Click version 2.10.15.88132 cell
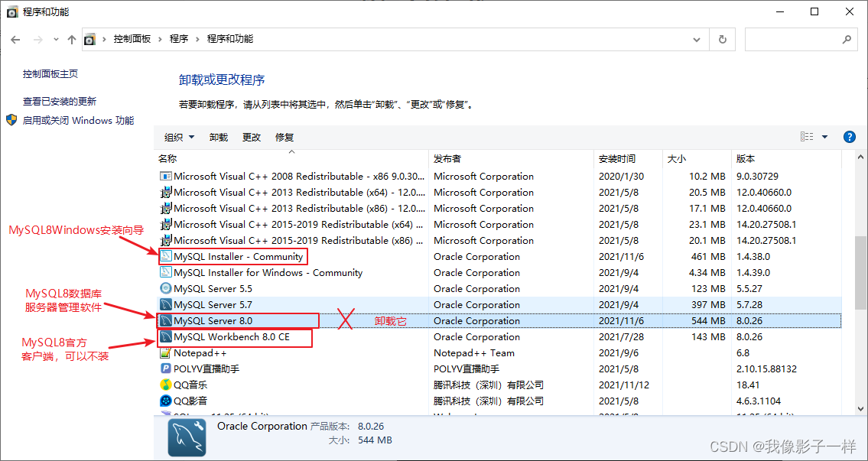 pyautogui.click(x=766, y=368)
